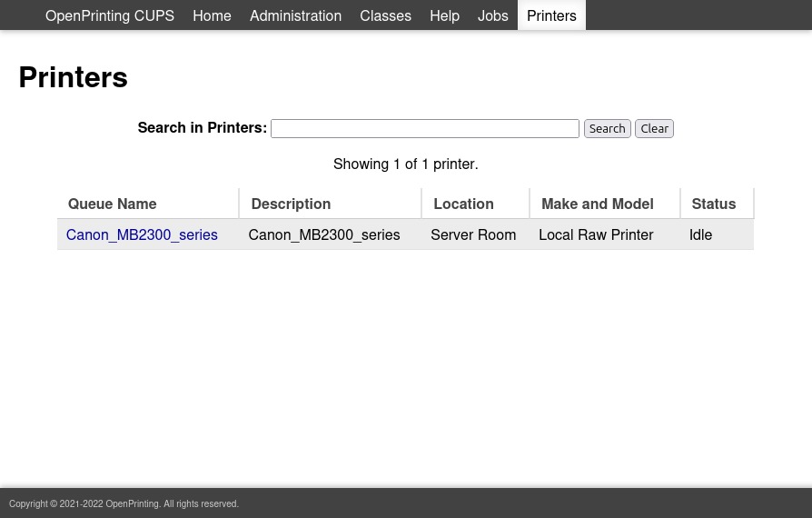The height and width of the screenshot is (518, 812).
Task: Open the Help tab
Action: pos(444,15)
